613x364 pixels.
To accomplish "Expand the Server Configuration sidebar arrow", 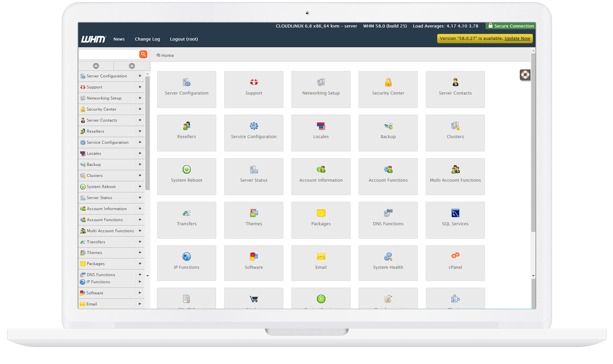I will click(x=140, y=76).
